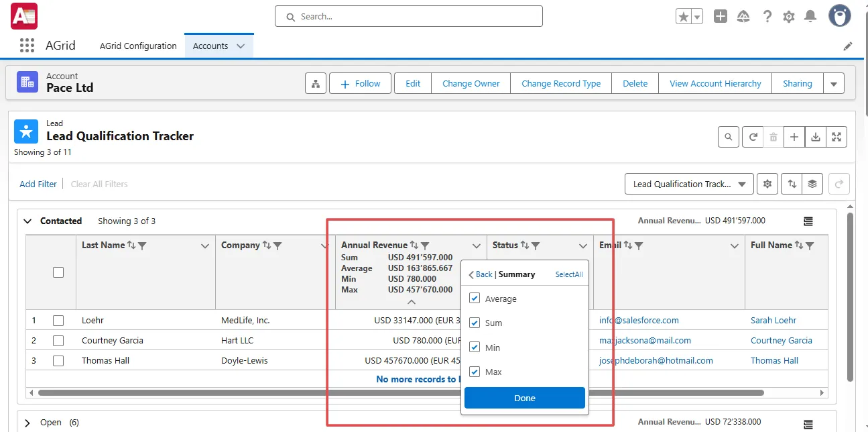868x432 pixels.
Task: Click the Favorites star icon
Action: [x=683, y=17]
